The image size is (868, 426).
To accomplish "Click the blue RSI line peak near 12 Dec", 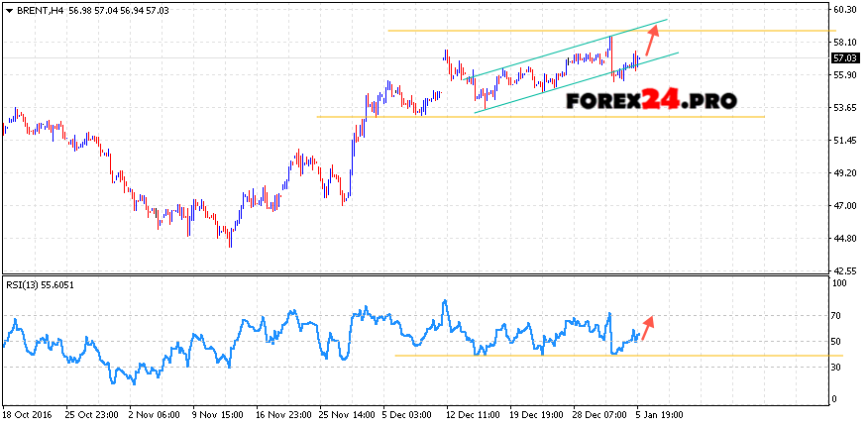I will point(445,301).
